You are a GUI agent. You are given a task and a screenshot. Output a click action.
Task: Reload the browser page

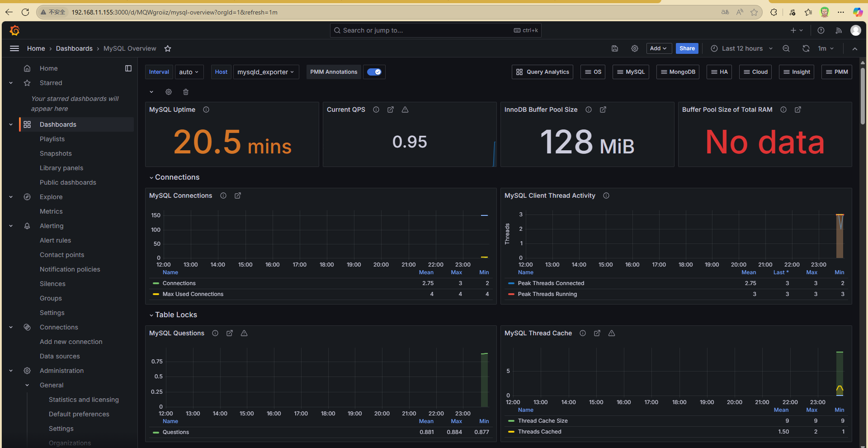tap(25, 12)
